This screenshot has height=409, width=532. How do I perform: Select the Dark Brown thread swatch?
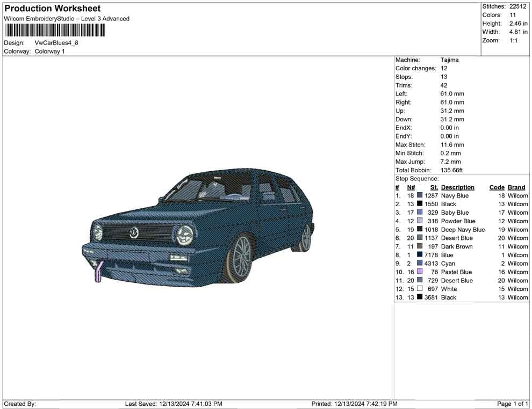420,246
